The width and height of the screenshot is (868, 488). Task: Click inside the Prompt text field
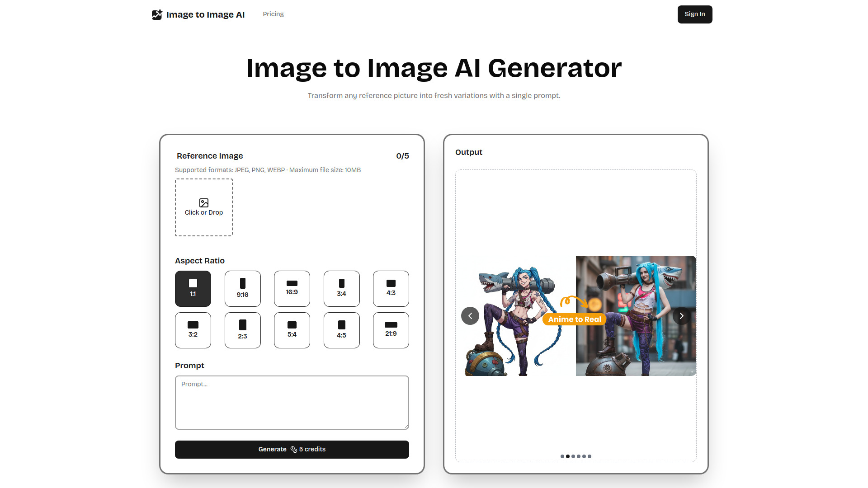click(292, 402)
